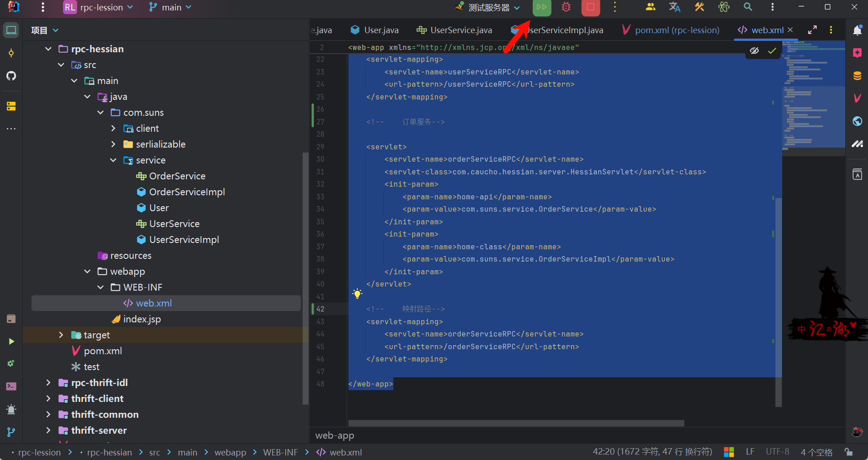This screenshot has height=460, width=868.
Task: Open the GitHub tool window in left sidebar
Action: pyautogui.click(x=11, y=76)
